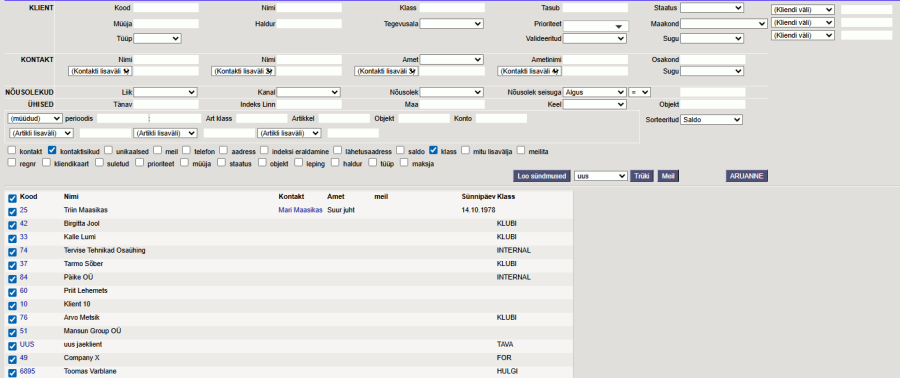Untick the kontaktisikud checkbox
This screenshot has height=378, width=900.
(x=52, y=150)
